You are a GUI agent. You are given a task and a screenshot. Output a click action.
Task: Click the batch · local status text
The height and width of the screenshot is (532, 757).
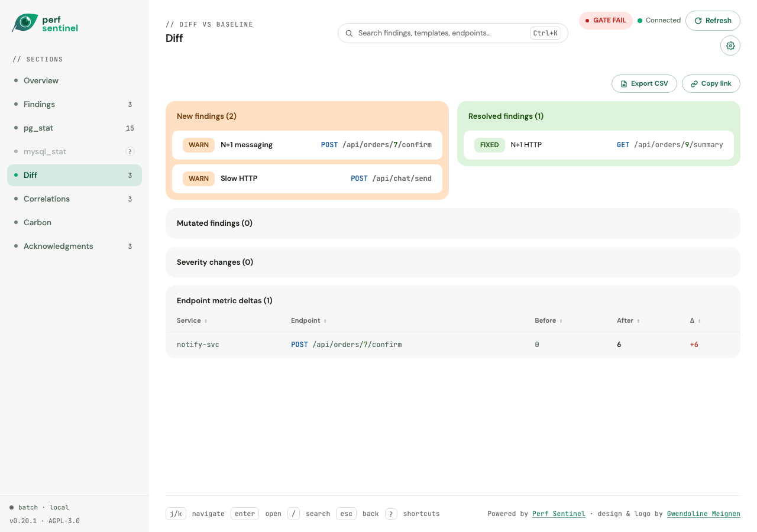pos(39,508)
